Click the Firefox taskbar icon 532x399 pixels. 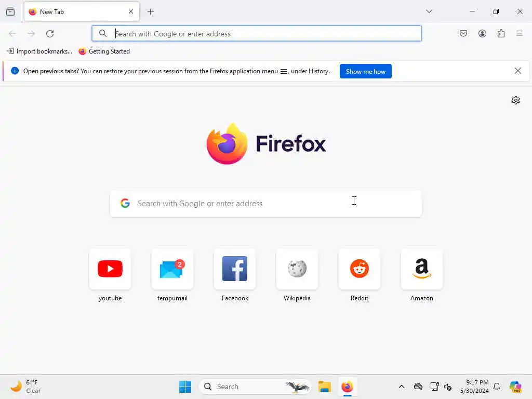(x=347, y=387)
